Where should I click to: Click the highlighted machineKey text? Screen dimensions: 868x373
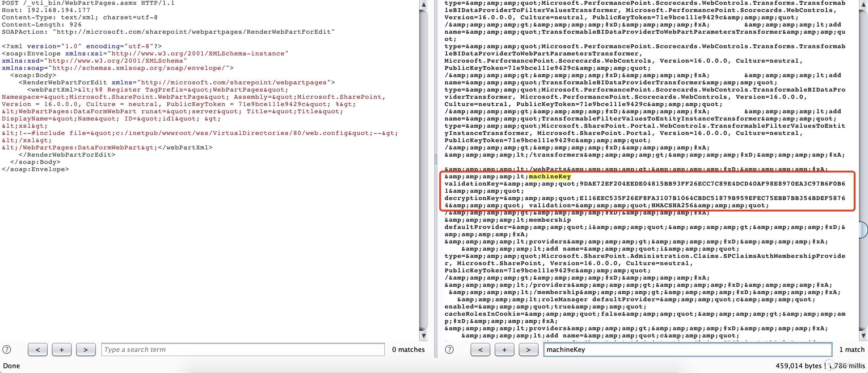(550, 176)
